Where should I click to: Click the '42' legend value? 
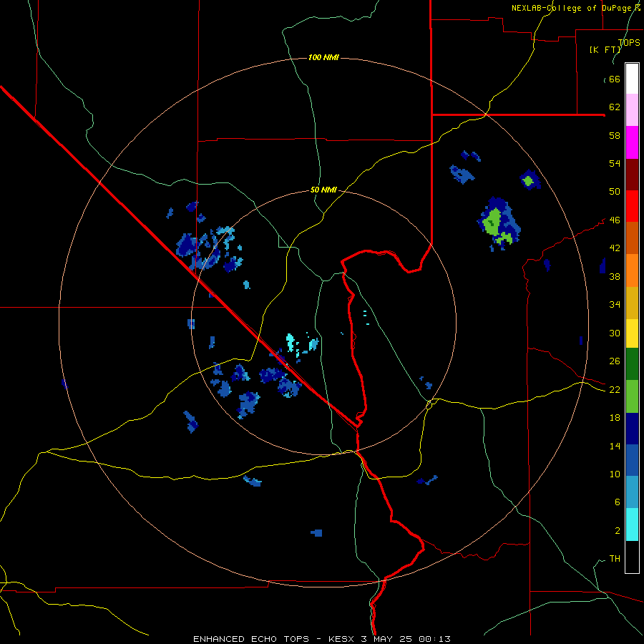click(615, 248)
